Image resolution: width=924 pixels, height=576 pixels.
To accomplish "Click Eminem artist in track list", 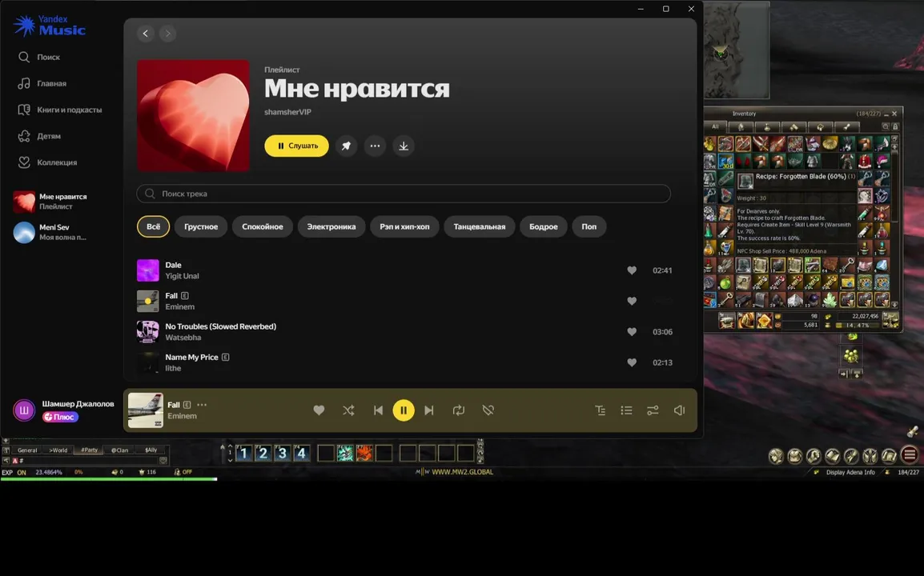I will click(179, 307).
